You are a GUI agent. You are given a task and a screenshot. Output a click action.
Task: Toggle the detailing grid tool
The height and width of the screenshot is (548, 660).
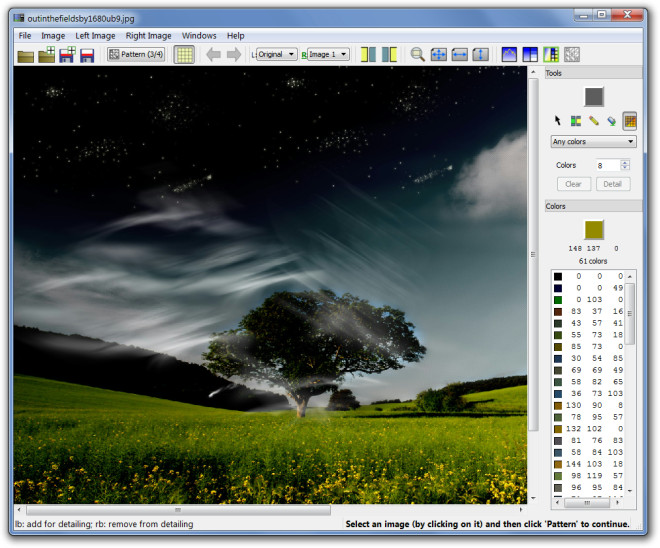(630, 121)
